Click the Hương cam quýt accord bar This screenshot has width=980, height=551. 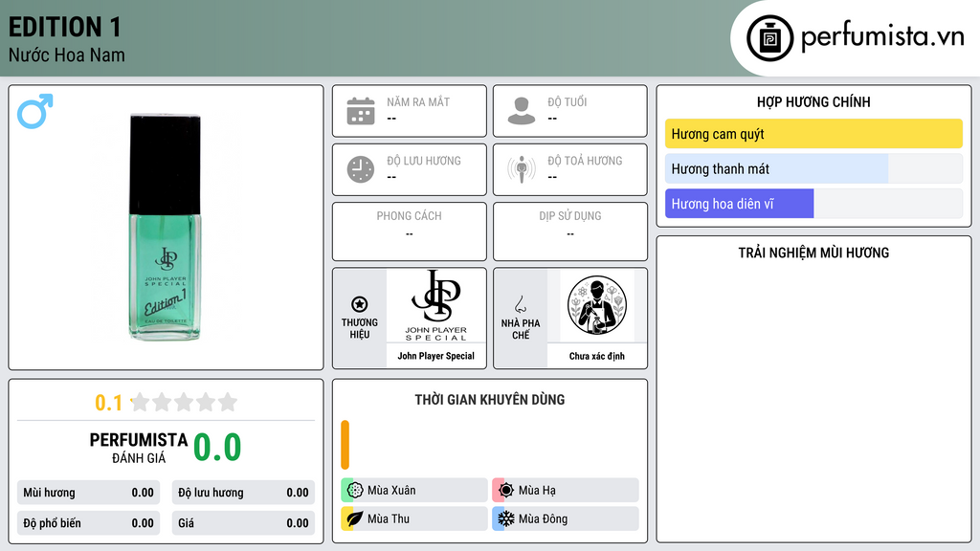pos(813,134)
